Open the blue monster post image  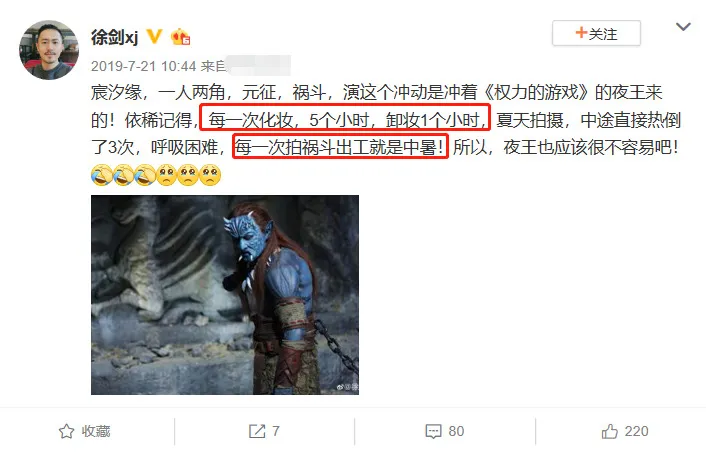tap(225, 295)
